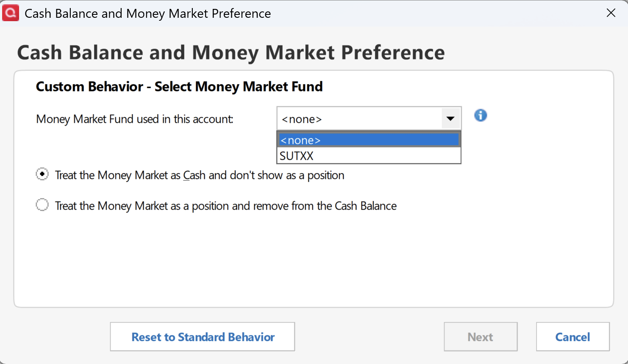Choose the highlighted <none> list option
This screenshot has width=628, height=364.
(x=369, y=140)
